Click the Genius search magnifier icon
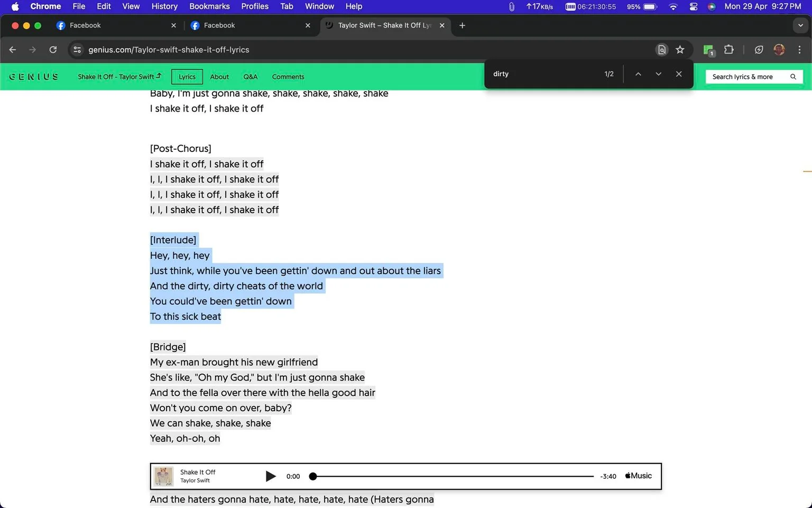Viewport: 812px width, 508px height. [x=793, y=77]
